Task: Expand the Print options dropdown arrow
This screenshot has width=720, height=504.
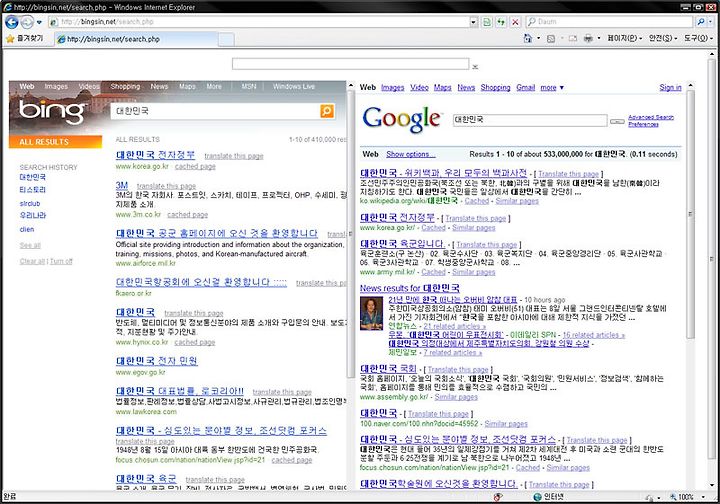Action: click(x=599, y=39)
